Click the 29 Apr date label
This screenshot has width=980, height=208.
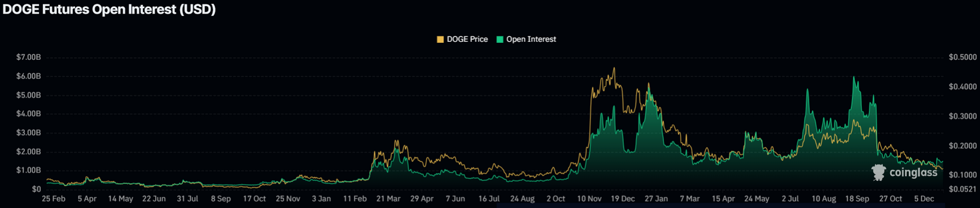422,199
